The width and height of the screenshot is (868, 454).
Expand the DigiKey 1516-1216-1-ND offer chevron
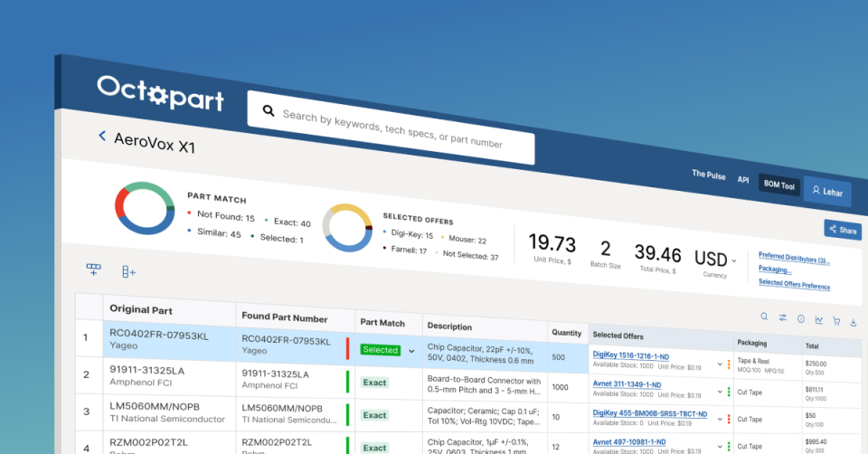pyautogui.click(x=721, y=364)
